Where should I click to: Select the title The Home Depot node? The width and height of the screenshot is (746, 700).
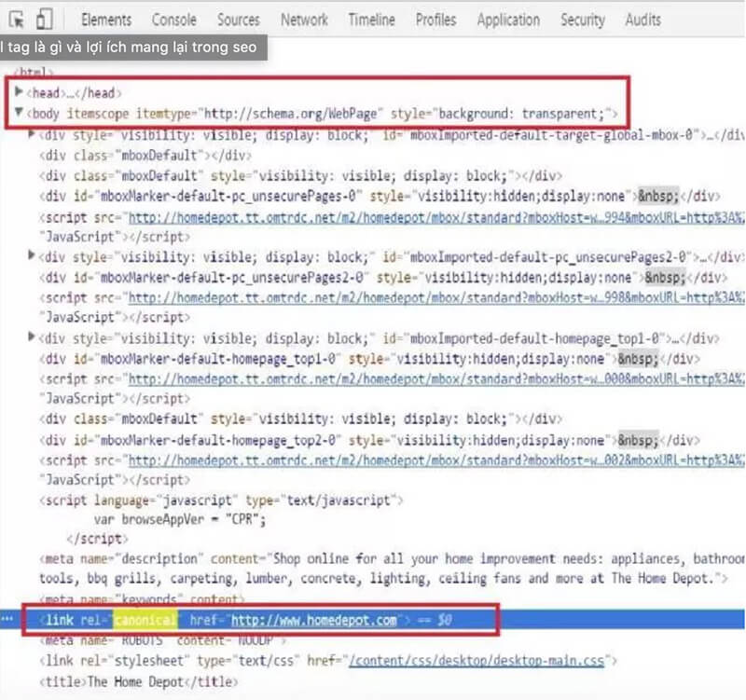tap(140, 681)
